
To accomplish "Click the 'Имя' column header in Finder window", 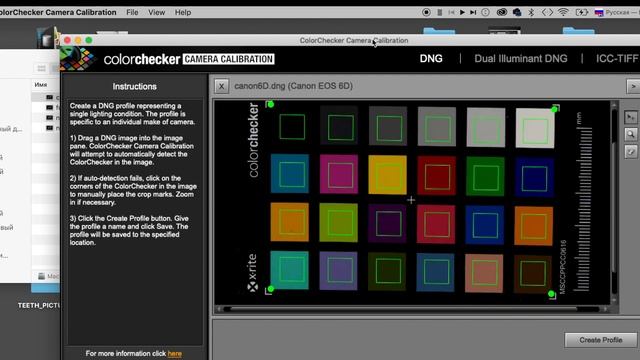I will (41, 84).
